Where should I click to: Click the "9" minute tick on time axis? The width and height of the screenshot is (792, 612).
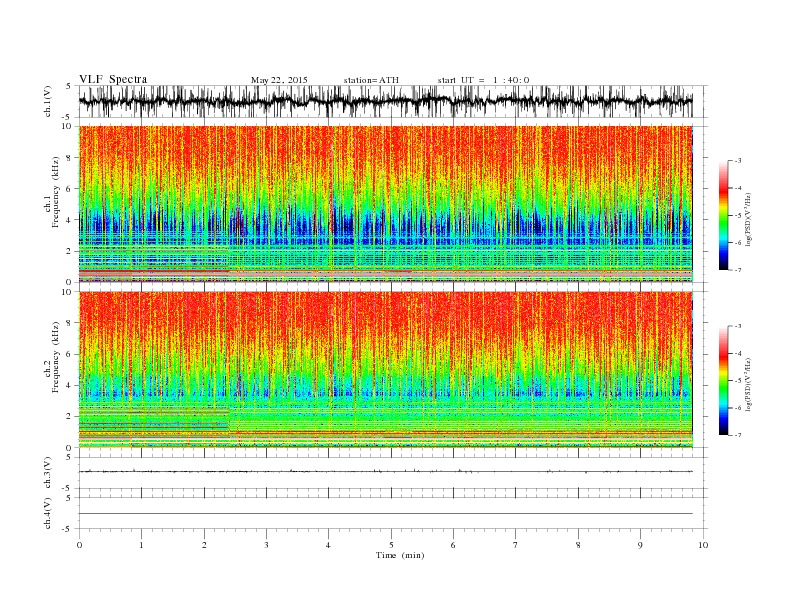click(640, 545)
